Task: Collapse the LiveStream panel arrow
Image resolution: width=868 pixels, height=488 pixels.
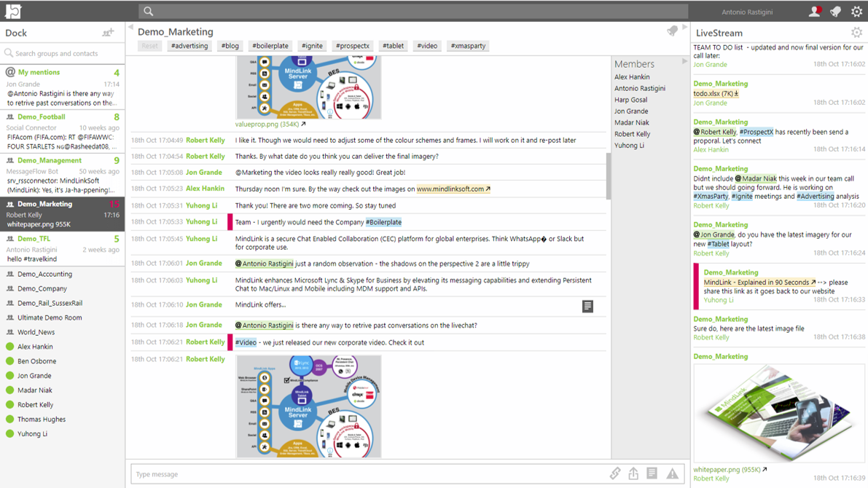Action: [x=685, y=26]
